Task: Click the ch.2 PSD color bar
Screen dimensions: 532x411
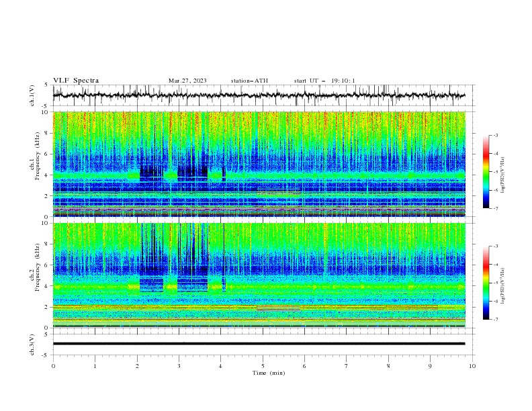Action: [486, 283]
